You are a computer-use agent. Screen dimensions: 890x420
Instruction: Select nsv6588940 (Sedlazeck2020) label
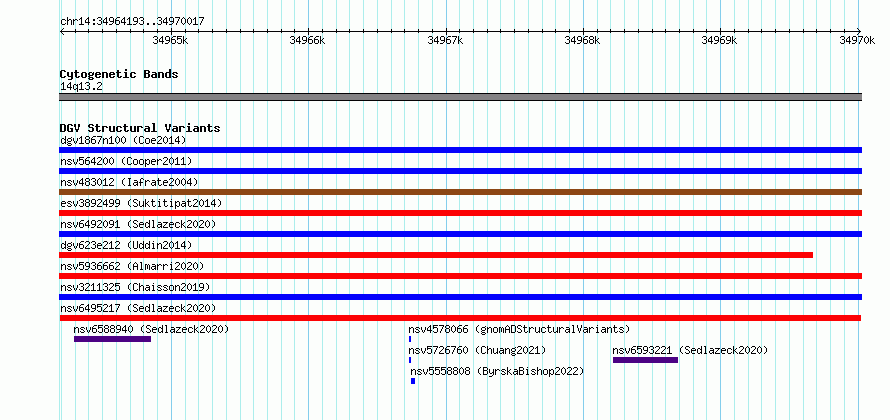tap(151, 329)
